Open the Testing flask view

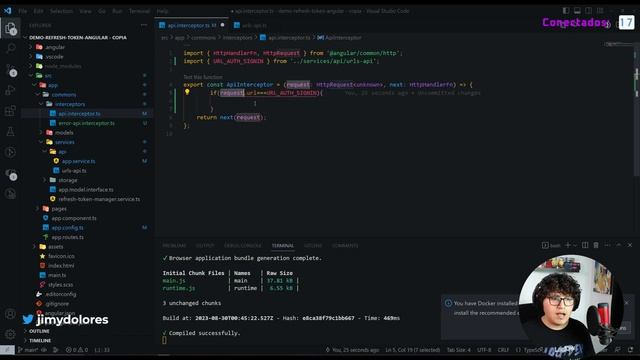click(11, 131)
